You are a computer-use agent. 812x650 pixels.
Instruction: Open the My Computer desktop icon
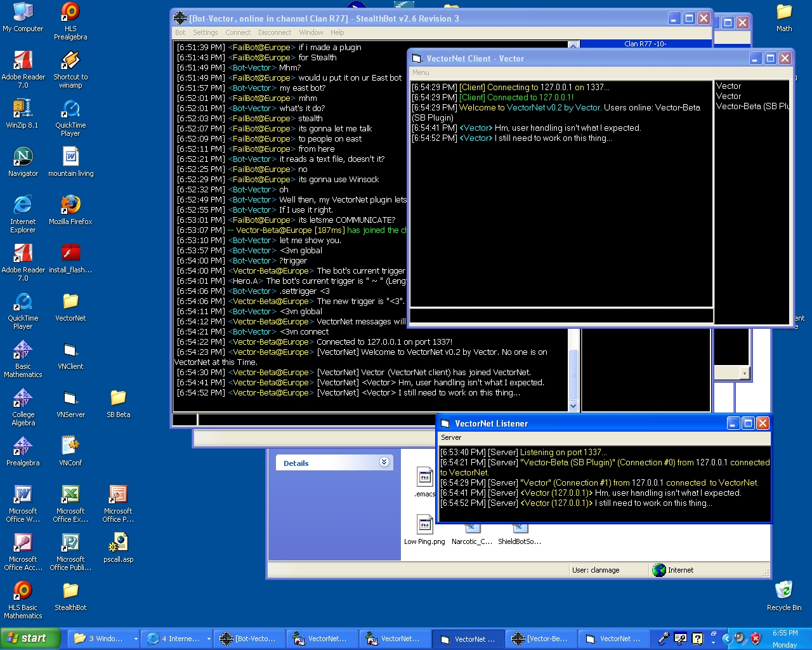(23, 17)
